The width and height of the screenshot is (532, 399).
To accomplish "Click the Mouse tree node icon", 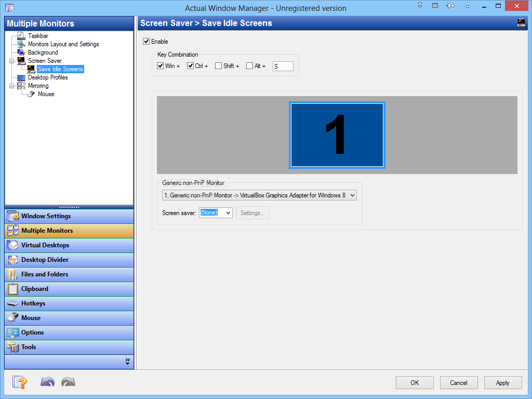I will coord(31,94).
